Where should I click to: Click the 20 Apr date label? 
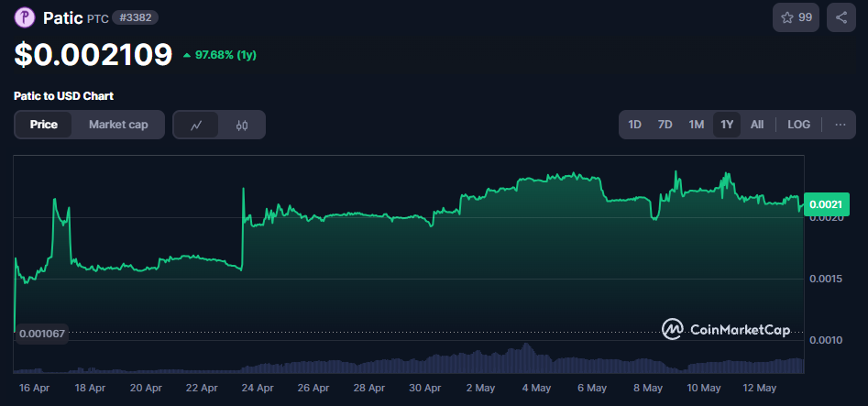146,389
